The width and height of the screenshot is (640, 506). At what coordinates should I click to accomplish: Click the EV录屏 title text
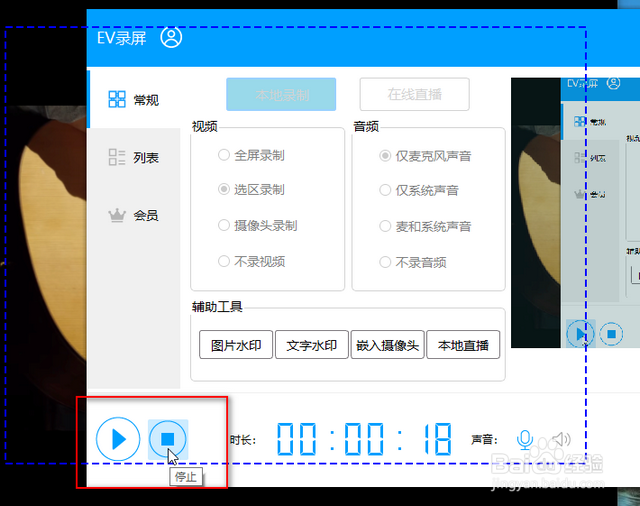pyautogui.click(x=121, y=38)
